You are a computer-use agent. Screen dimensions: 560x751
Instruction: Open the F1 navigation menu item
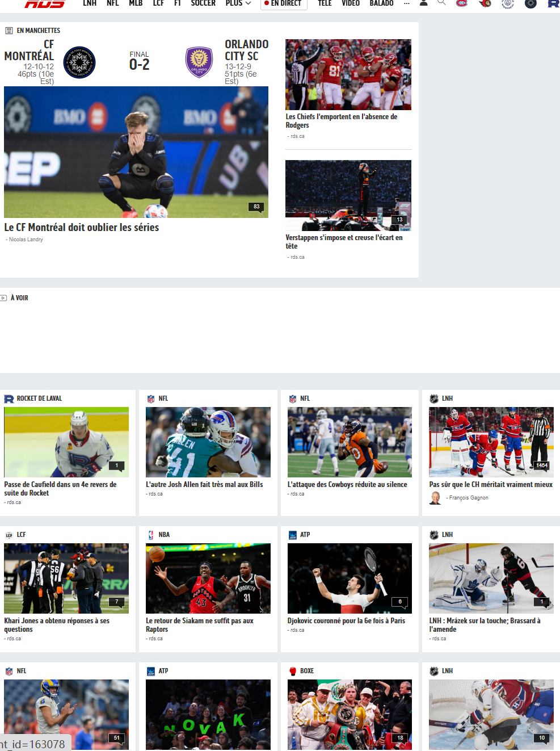178,3
